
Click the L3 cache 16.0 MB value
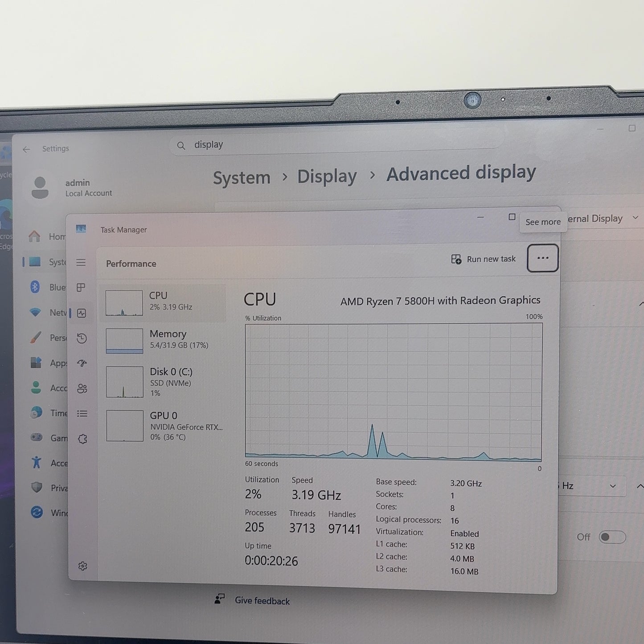[464, 571]
